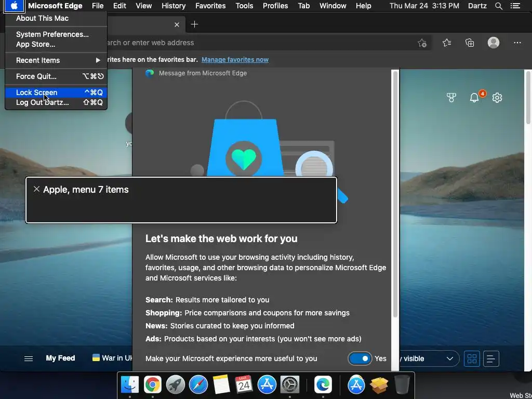The image size is (532, 399).
Task: Click Microsoft Edge icon in Dock
Action: (x=323, y=385)
